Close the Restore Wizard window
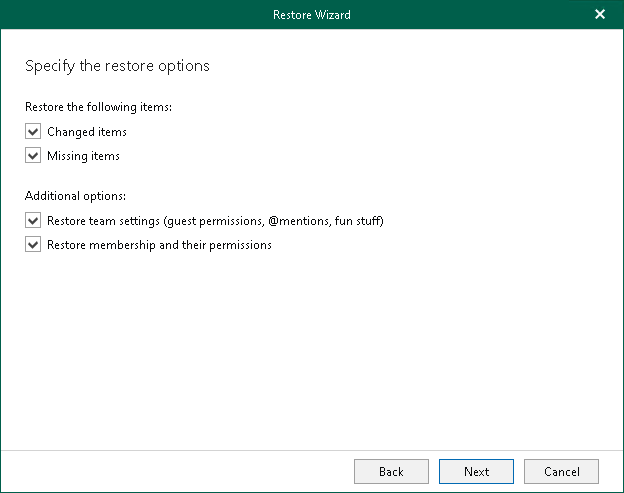This screenshot has height=493, width=624. pos(600,15)
